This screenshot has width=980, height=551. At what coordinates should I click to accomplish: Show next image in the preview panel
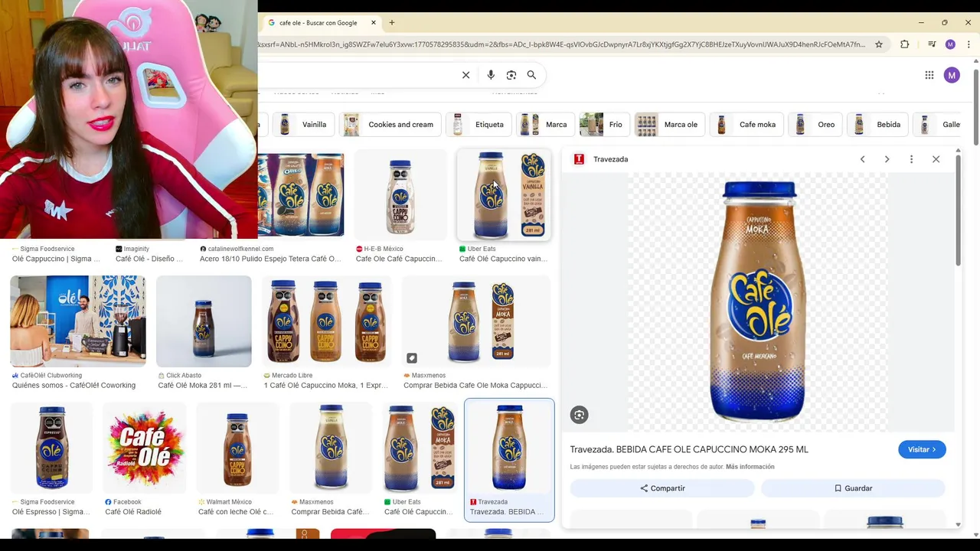click(x=887, y=159)
